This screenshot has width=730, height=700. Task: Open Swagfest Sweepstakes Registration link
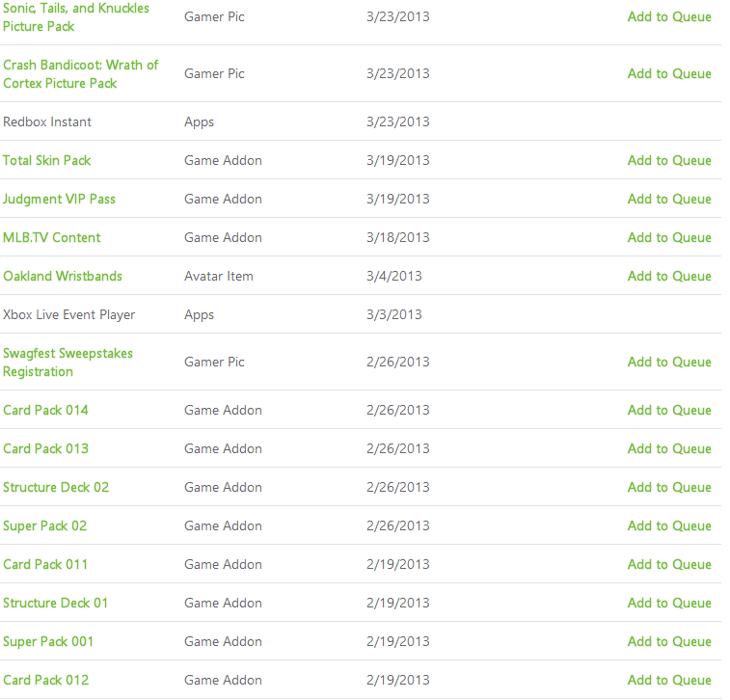pos(68,363)
